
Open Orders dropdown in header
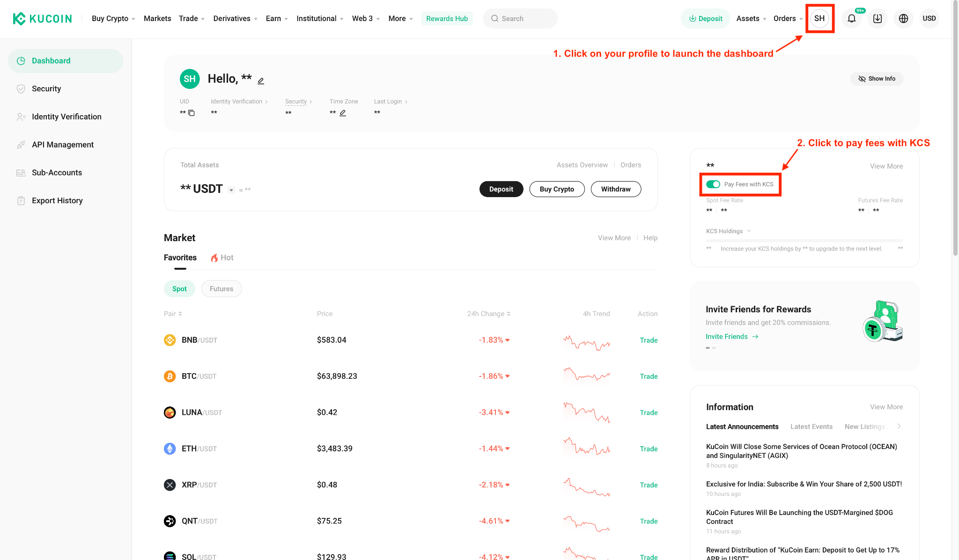(x=788, y=19)
